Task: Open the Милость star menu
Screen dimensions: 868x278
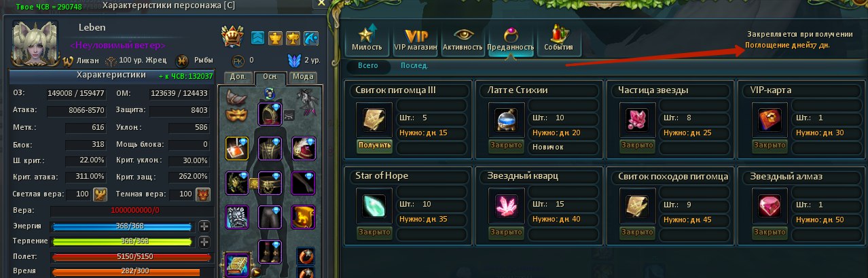Action: (x=367, y=40)
